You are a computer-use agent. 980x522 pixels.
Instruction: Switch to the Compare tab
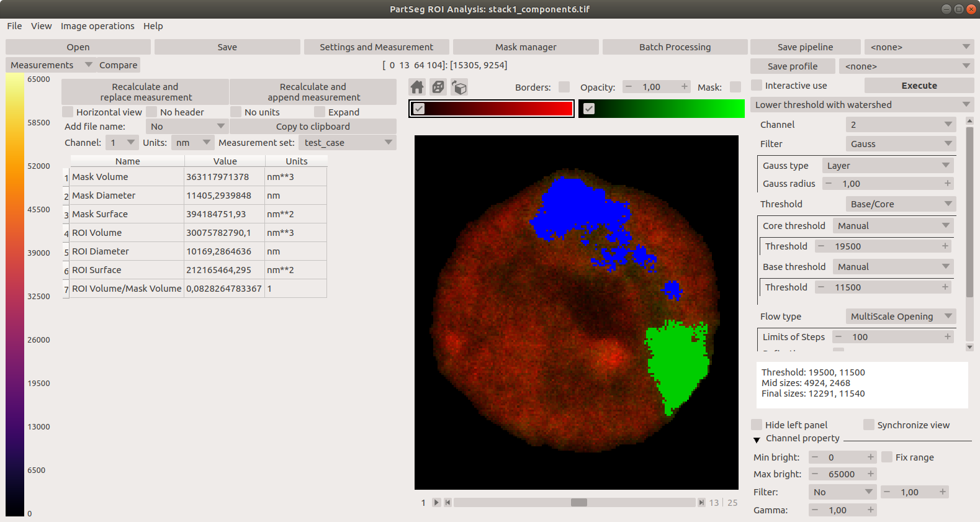tap(118, 65)
